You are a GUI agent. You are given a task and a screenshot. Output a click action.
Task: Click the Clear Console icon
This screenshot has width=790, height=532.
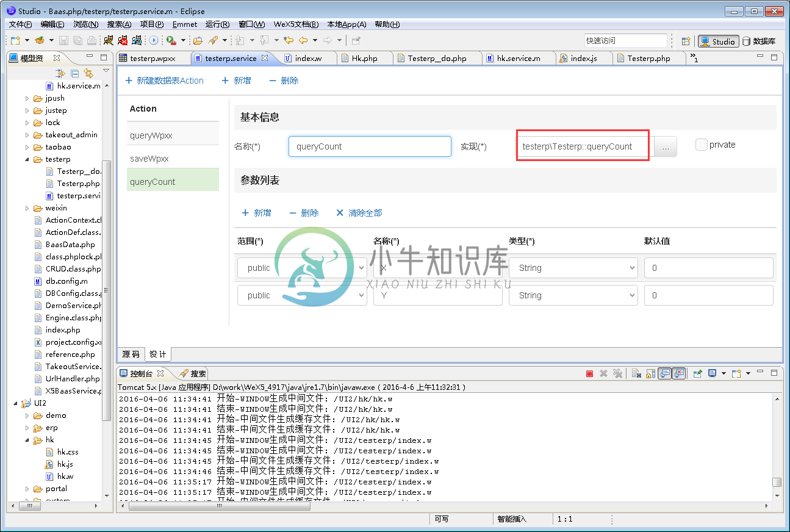pos(636,373)
